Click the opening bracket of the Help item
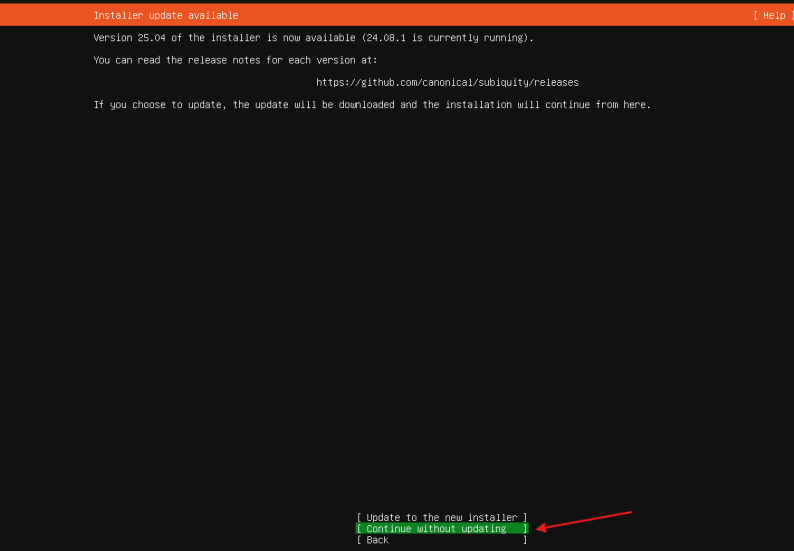Image resolution: width=794 pixels, height=551 pixels. tap(757, 15)
